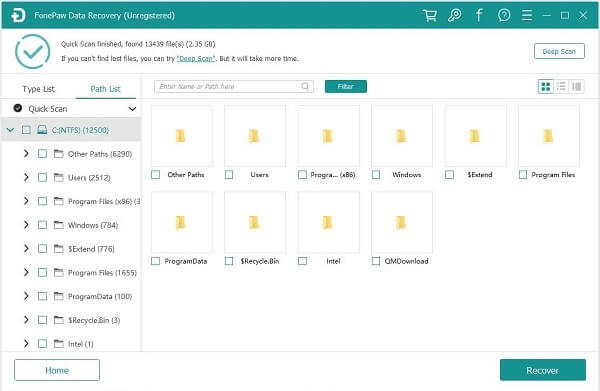
Task: Click the Deep Scan button
Action: point(559,51)
